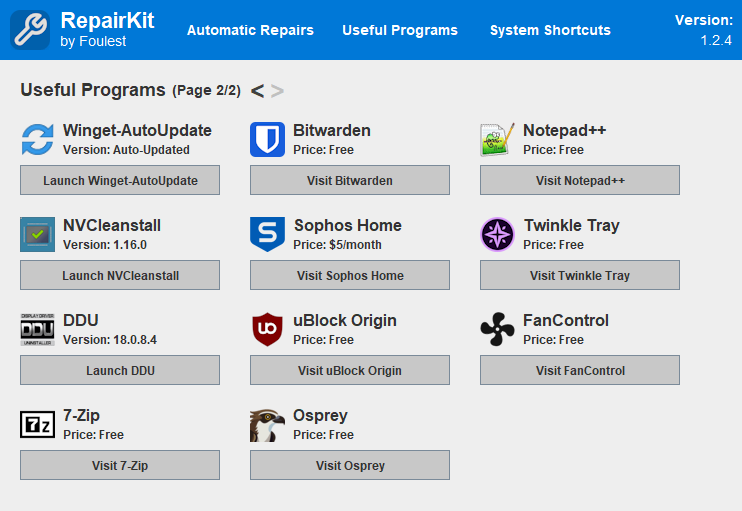742x511 pixels.
Task: Click the NVCleanstall monitor icon
Action: click(37, 235)
